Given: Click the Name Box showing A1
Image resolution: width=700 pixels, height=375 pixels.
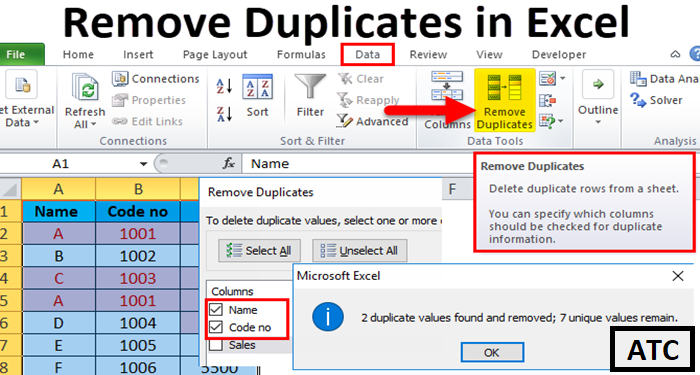Looking at the screenshot, I should pyautogui.click(x=60, y=164).
